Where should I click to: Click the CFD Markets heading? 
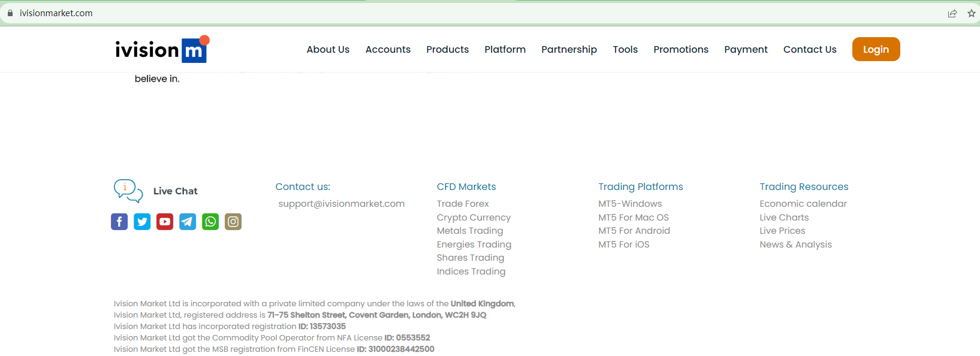pos(466,187)
